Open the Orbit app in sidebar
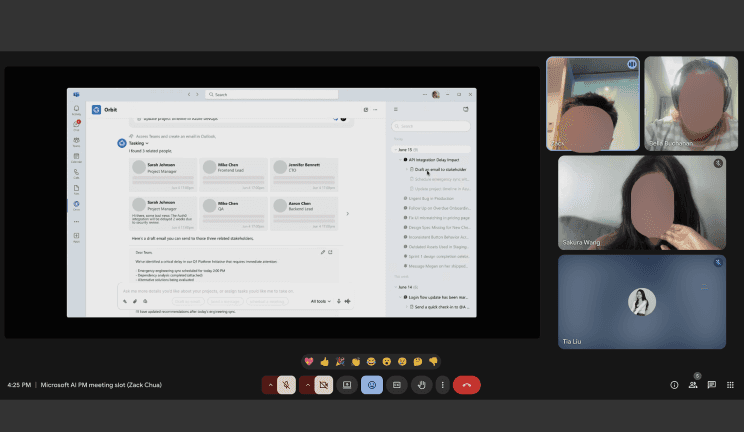The width and height of the screenshot is (744, 432). pyautogui.click(x=76, y=206)
